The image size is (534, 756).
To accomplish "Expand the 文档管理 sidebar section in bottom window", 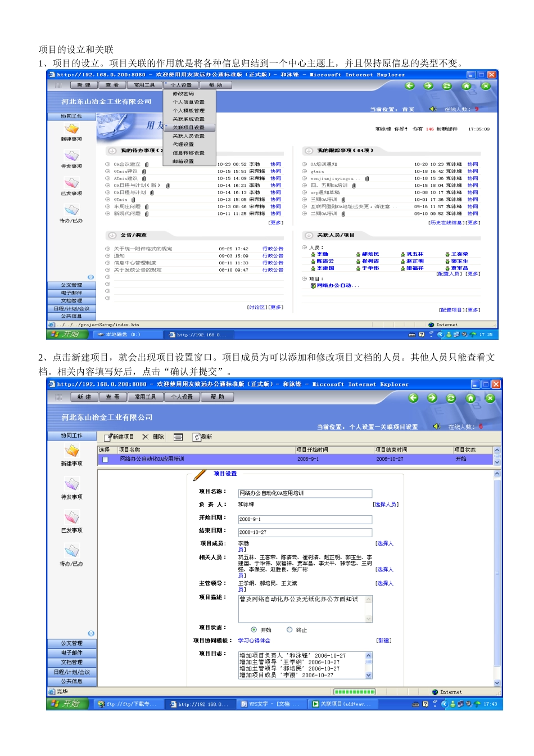I will (72, 663).
